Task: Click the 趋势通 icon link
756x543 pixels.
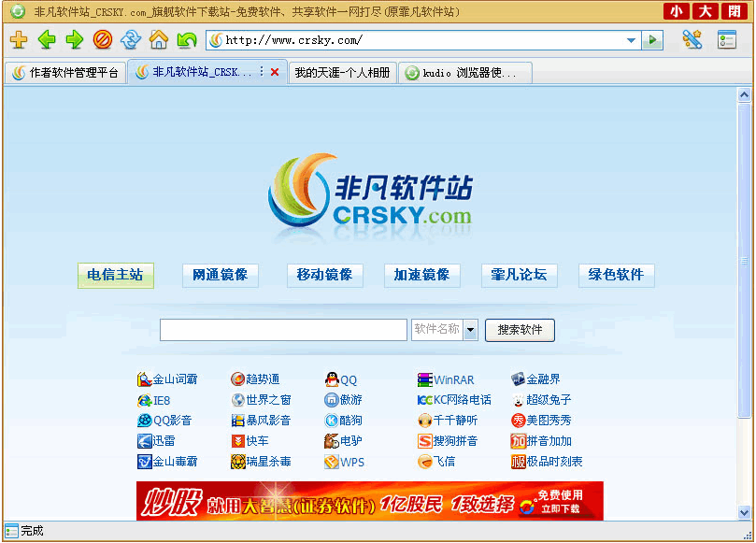Action: pyautogui.click(x=255, y=379)
